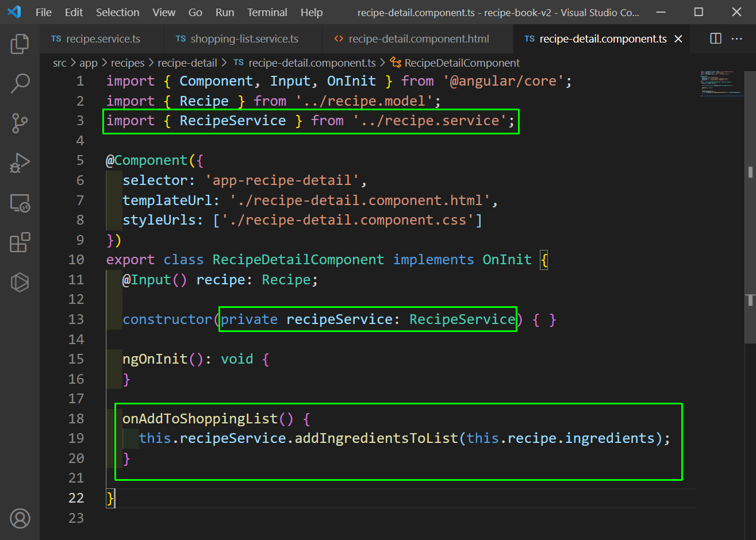This screenshot has width=756, height=540.
Task: Open the Terminal menu
Action: click(267, 12)
